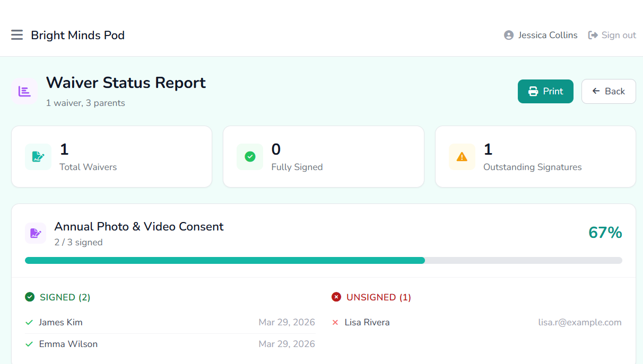Click the Annual Photo & Video Consent icon
This screenshot has width=643, height=364.
(x=36, y=233)
